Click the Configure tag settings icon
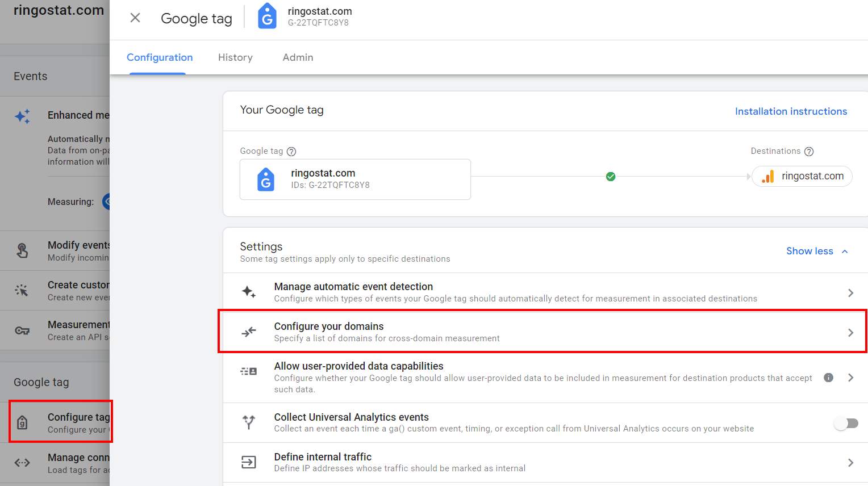This screenshot has height=486, width=868. (22, 422)
